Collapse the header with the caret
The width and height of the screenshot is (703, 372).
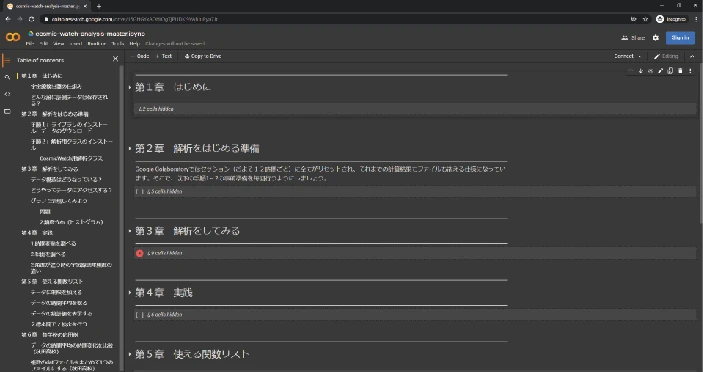coord(692,56)
